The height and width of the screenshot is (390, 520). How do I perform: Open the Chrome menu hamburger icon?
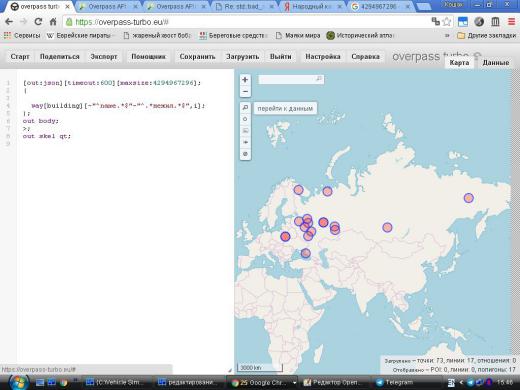(511, 22)
